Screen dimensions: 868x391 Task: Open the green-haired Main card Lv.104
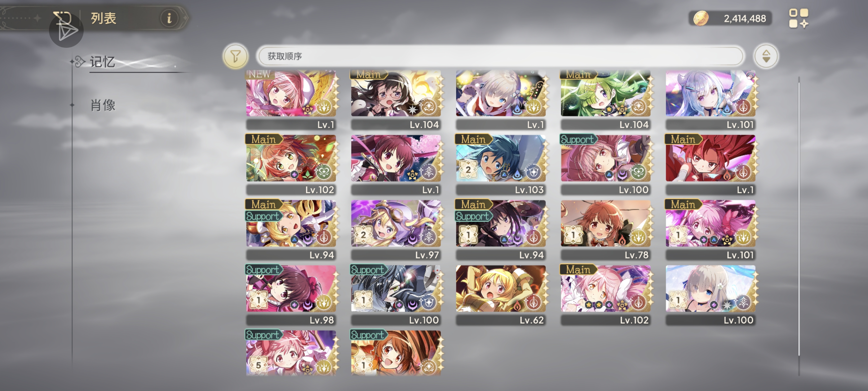tap(606, 100)
